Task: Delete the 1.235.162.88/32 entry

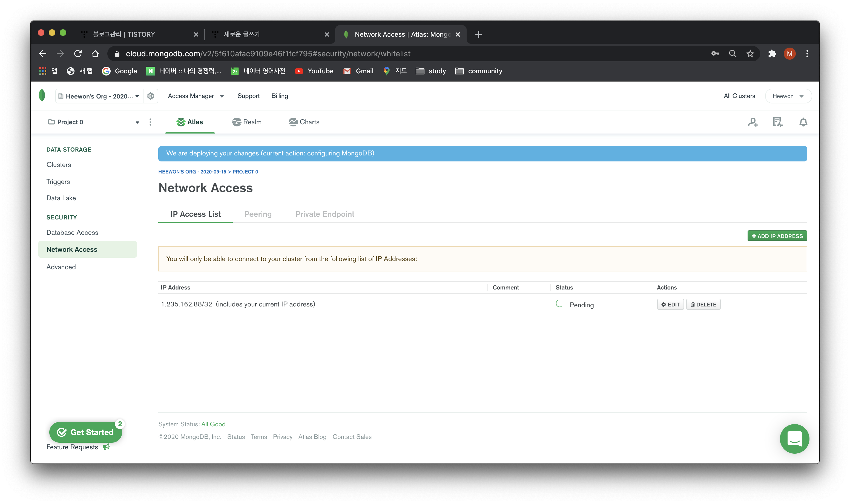Action: [703, 305]
